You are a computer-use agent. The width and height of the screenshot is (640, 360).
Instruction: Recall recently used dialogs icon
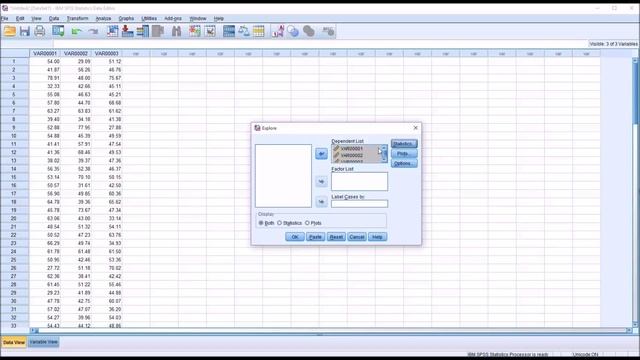tap(58, 31)
